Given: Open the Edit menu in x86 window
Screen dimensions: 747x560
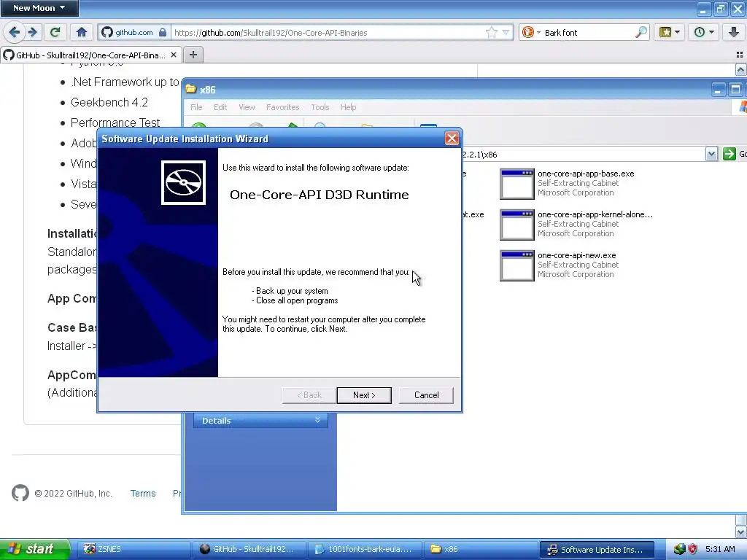Looking at the screenshot, I should 220,107.
